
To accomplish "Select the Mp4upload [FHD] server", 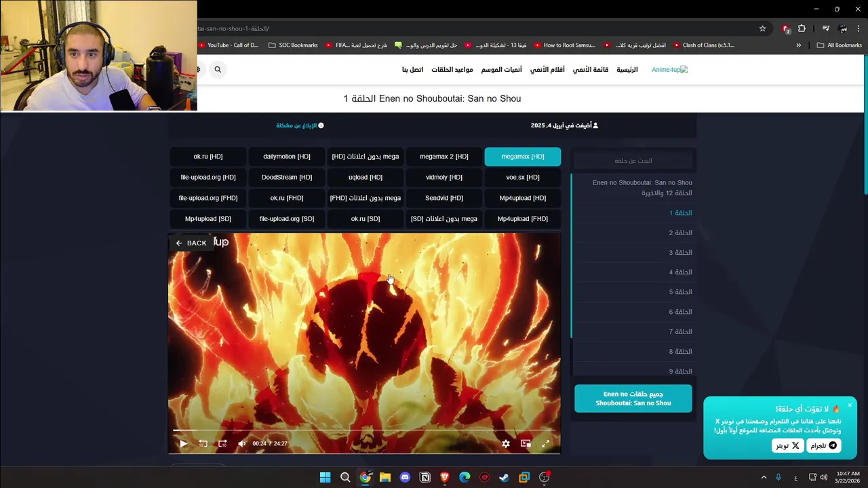I will click(x=523, y=219).
